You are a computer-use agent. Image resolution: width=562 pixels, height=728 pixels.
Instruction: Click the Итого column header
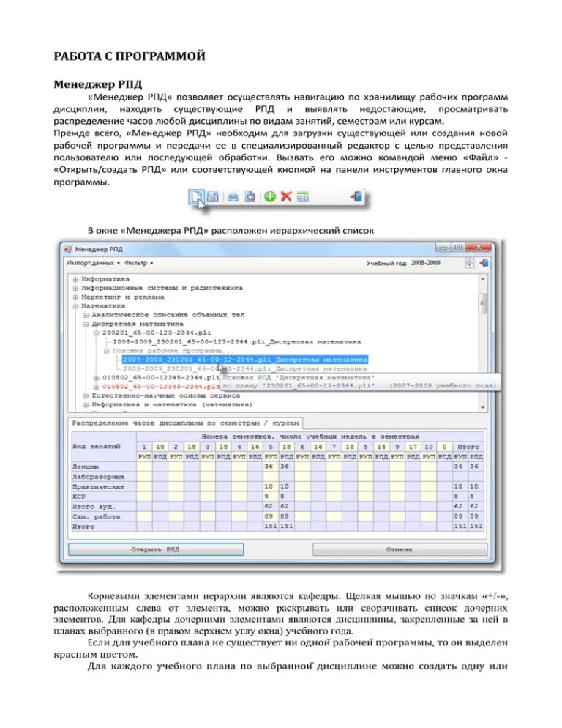click(x=468, y=447)
